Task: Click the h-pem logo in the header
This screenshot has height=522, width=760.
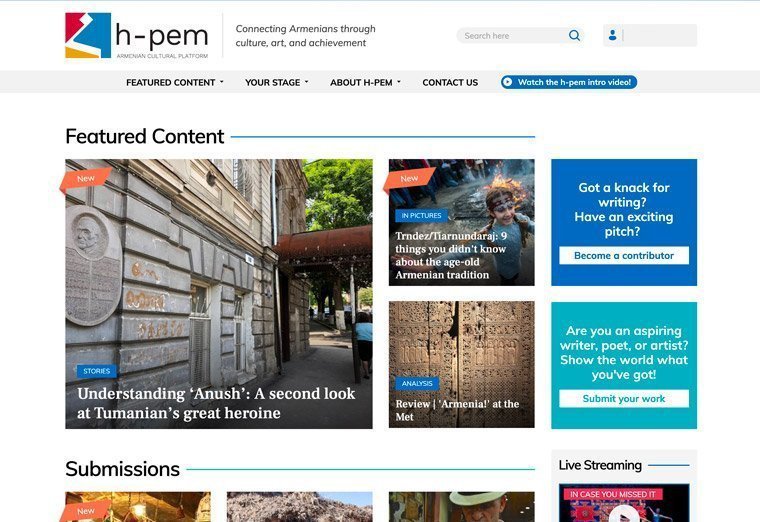Action: click(137, 35)
